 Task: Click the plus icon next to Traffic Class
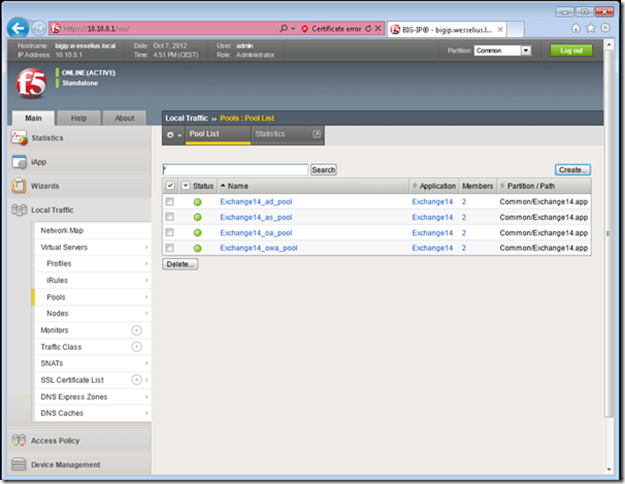137,346
